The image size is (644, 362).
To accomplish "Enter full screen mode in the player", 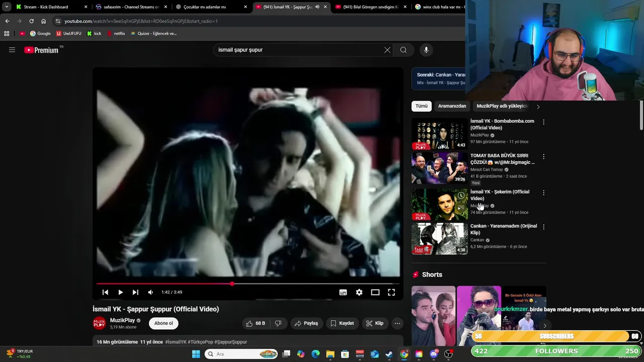I will (x=391, y=292).
